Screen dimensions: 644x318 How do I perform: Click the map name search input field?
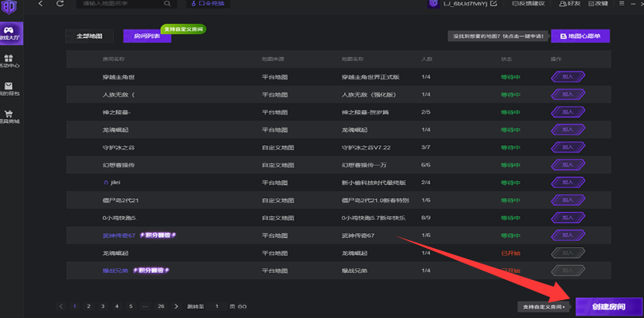[117, 4]
